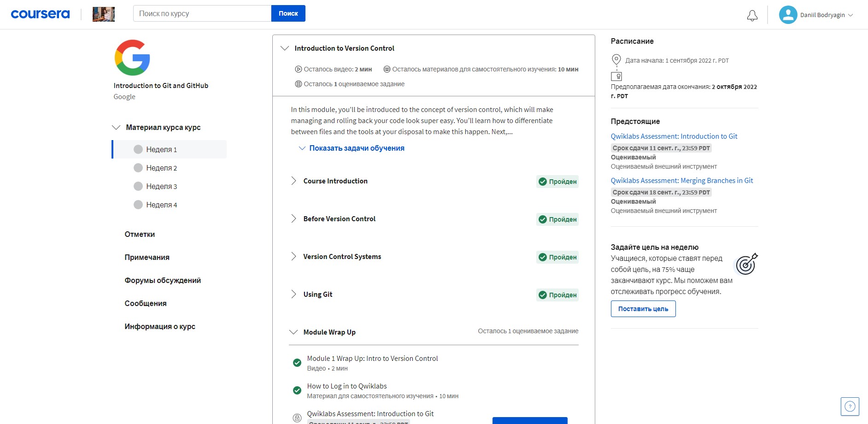
Task: Open notifications bell icon
Action: pyautogui.click(x=752, y=15)
